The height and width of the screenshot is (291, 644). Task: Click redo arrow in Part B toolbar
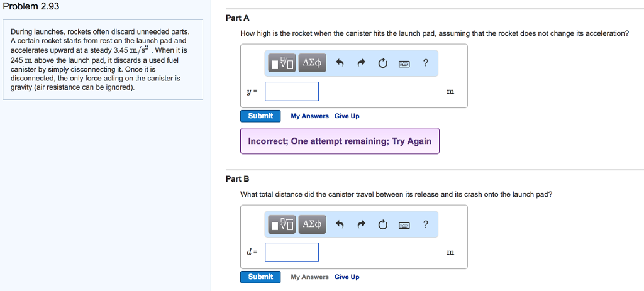(x=362, y=224)
